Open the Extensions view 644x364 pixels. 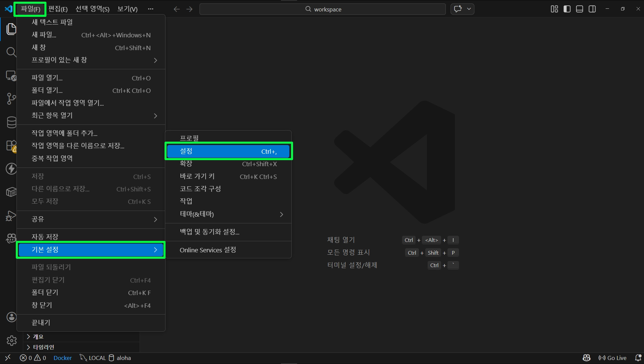tap(11, 146)
